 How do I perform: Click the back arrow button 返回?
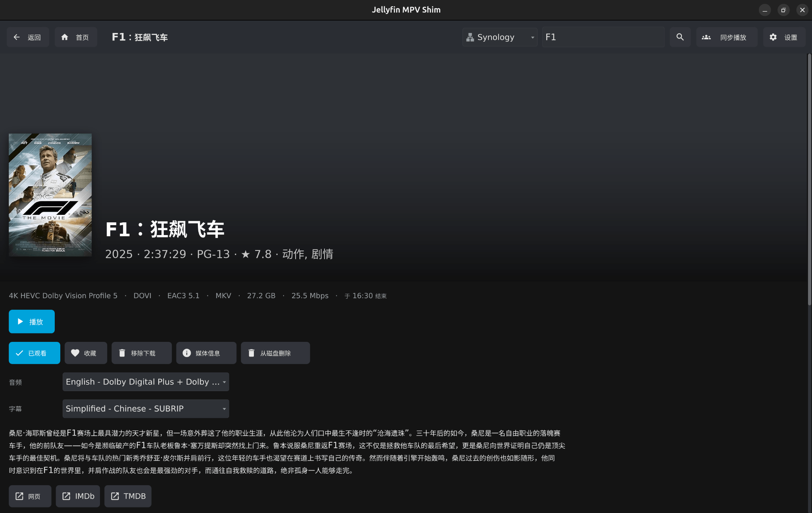(x=28, y=37)
